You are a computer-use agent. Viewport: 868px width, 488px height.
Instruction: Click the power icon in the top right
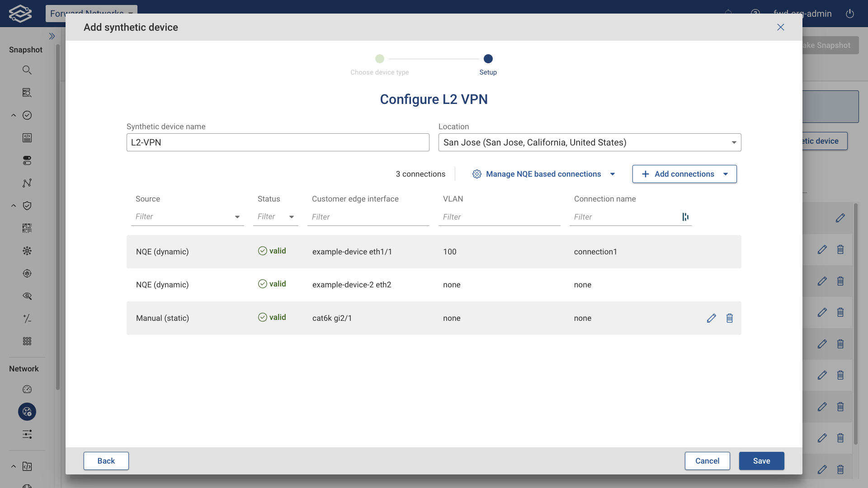point(850,14)
